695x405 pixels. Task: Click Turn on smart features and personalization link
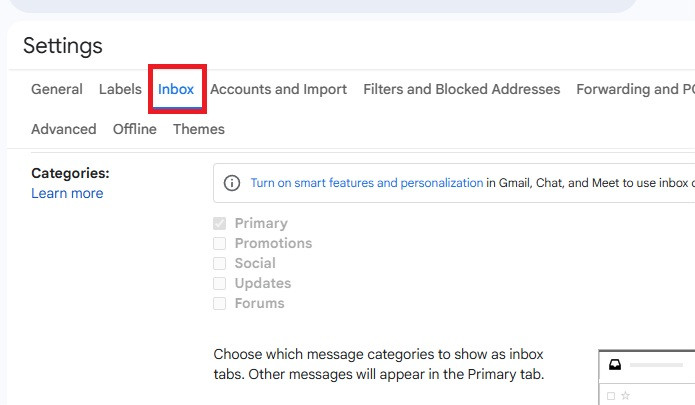click(367, 183)
